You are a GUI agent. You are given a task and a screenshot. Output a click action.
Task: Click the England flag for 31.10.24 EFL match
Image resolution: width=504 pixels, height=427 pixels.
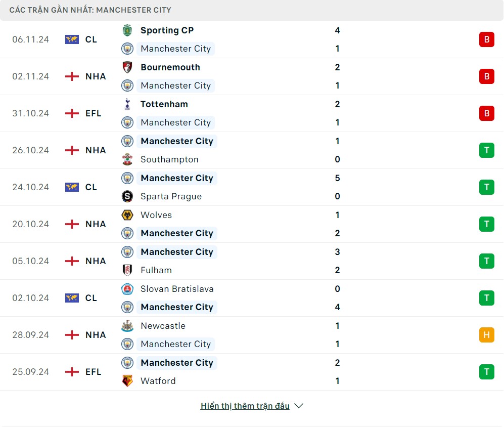[x=72, y=113]
